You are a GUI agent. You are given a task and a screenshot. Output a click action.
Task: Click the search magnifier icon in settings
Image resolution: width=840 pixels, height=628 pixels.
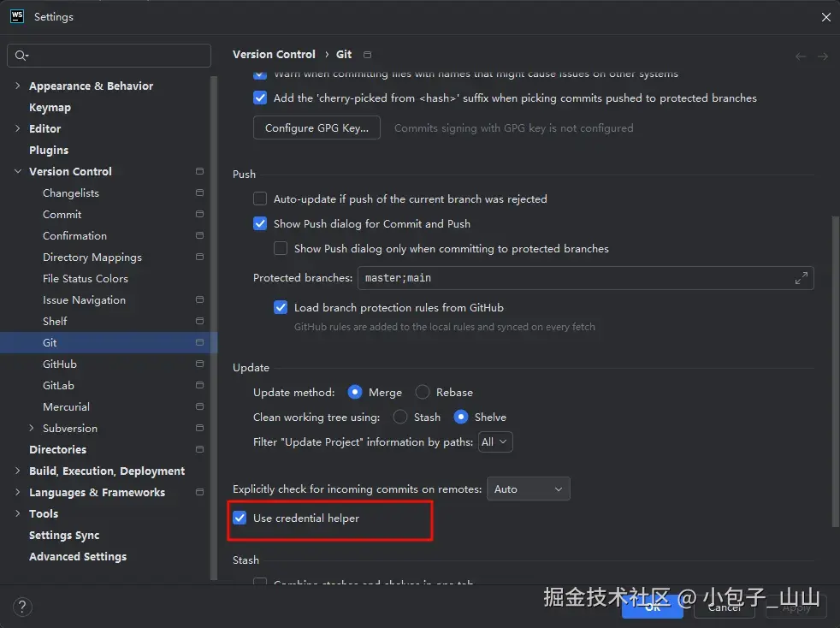[21, 56]
